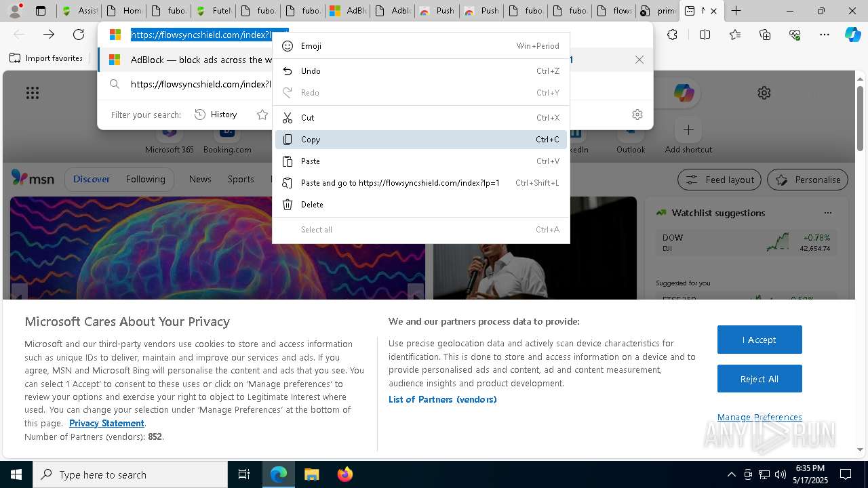Toggle split screen view
Screen dimensions: 868x488
tap(705, 35)
